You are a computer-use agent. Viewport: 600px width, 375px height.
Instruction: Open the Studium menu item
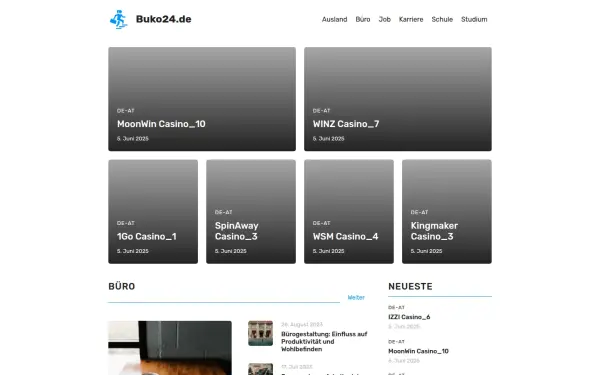pos(474,19)
